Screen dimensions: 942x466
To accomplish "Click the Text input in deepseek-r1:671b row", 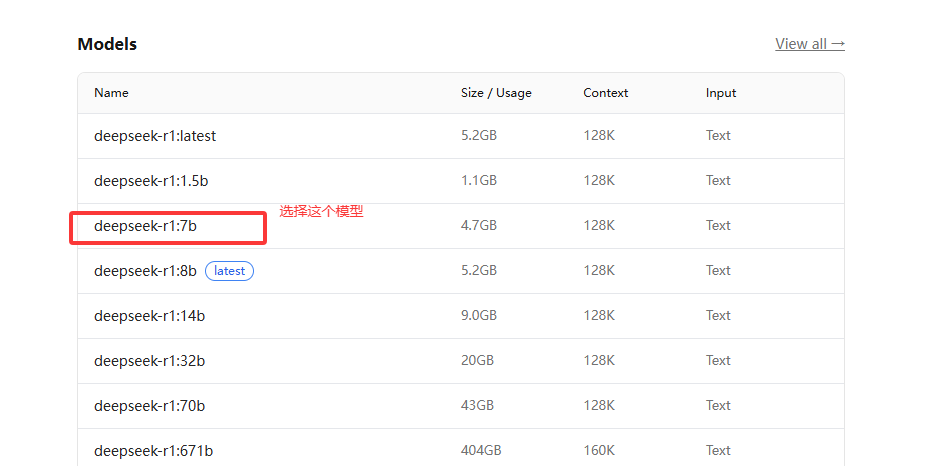I will click(x=718, y=450).
